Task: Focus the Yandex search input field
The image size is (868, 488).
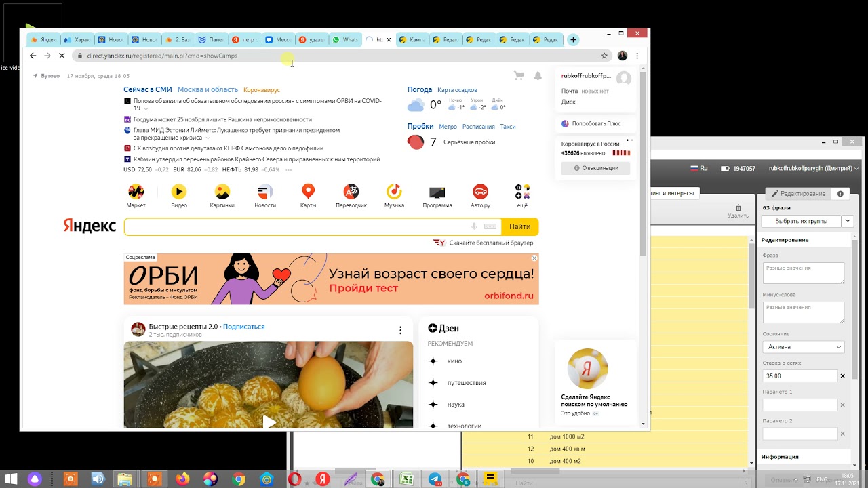Action: [298, 227]
